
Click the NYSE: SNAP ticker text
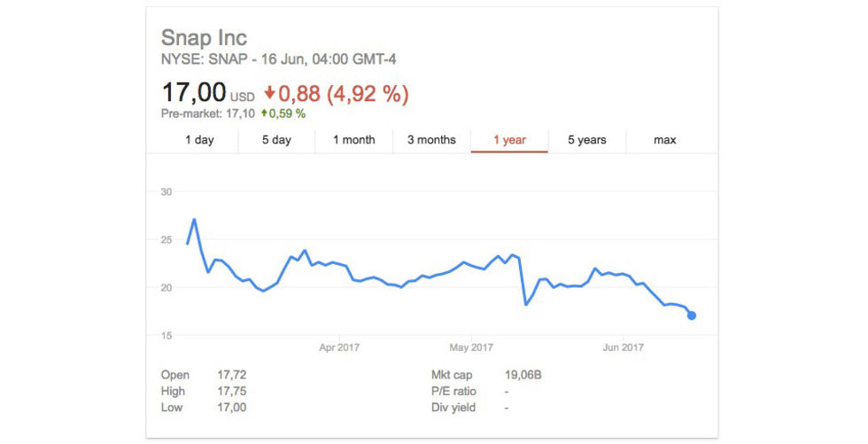[x=205, y=59]
